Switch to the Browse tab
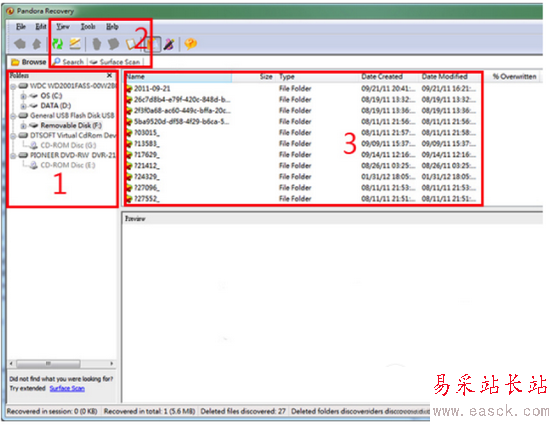This screenshot has width=550, height=426. [29, 62]
